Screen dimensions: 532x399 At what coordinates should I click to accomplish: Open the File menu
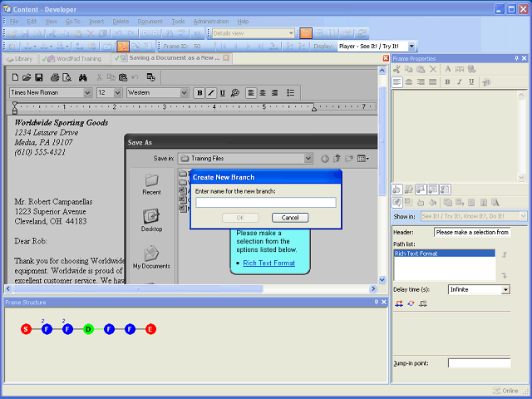pyautogui.click(x=14, y=21)
